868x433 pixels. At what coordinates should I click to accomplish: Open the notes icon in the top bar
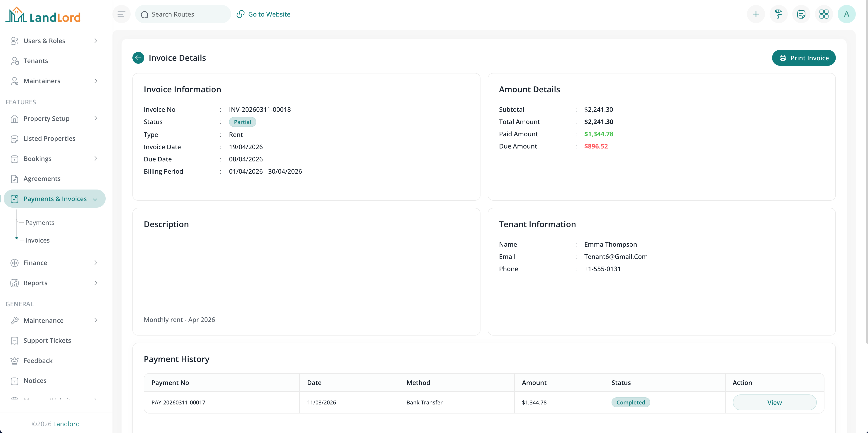coord(801,14)
